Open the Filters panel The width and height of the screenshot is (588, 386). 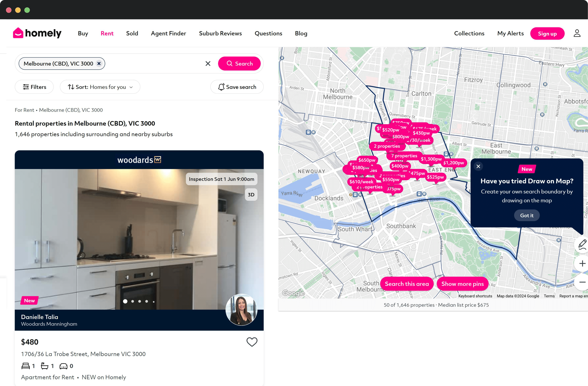pyautogui.click(x=34, y=87)
